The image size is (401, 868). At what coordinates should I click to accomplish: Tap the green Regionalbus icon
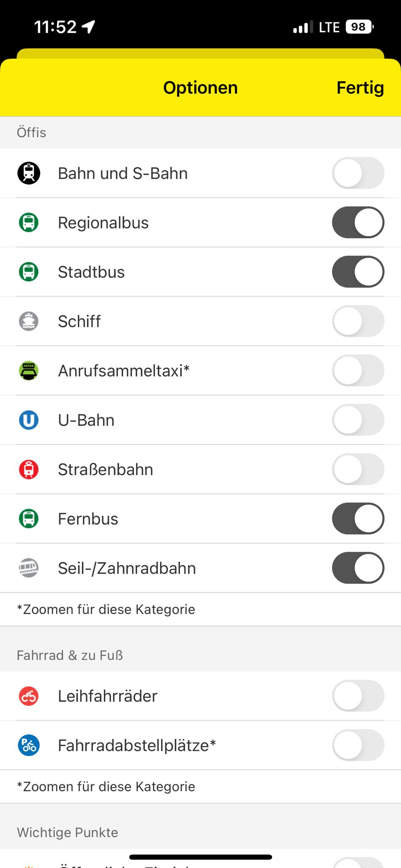[29, 223]
